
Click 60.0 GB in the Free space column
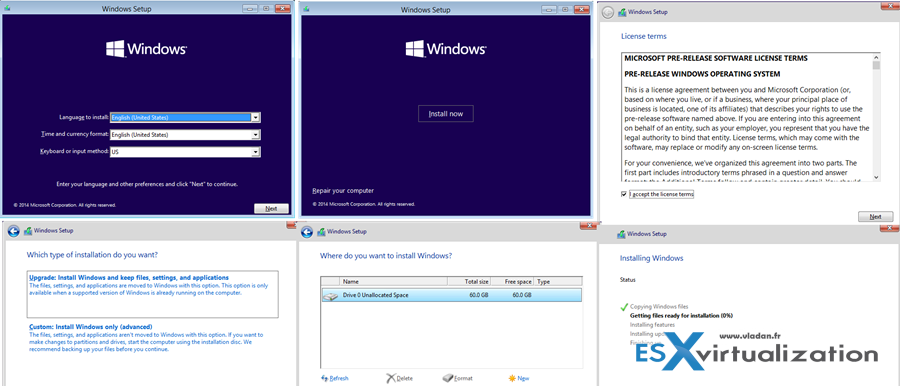pyautogui.click(x=522, y=295)
